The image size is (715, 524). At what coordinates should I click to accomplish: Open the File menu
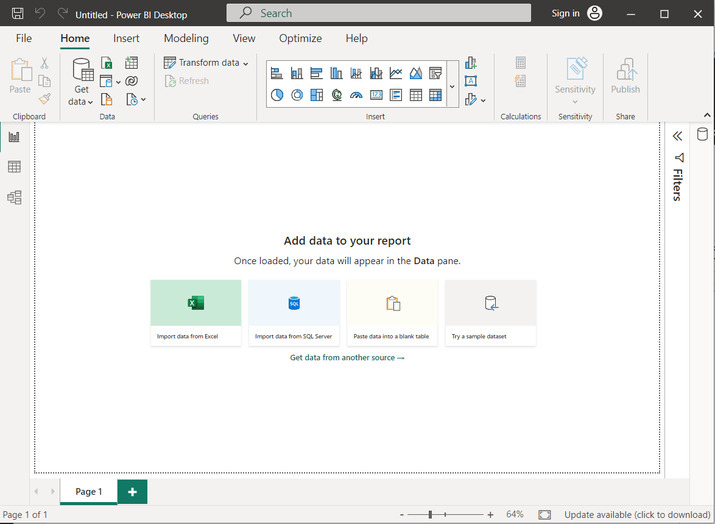click(24, 38)
